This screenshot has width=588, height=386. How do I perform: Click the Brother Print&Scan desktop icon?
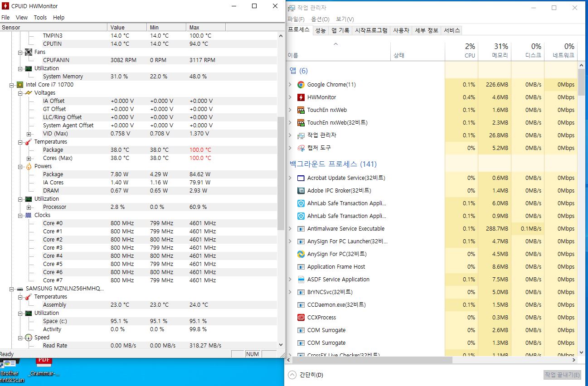pyautogui.click(x=10, y=370)
